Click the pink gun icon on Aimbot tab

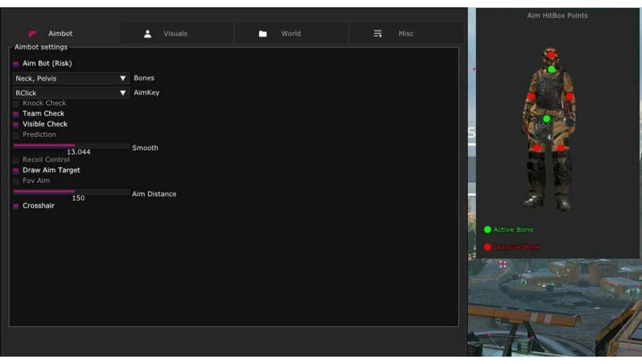32,33
